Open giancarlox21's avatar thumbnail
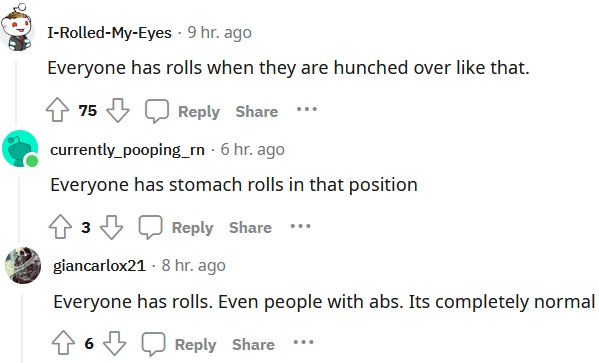The image size is (599, 363). 23,266
